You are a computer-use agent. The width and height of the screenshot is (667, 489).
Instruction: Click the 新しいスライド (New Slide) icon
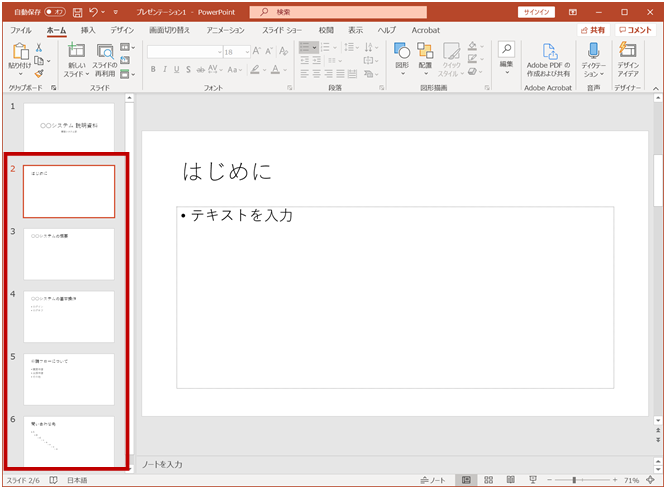point(76,51)
